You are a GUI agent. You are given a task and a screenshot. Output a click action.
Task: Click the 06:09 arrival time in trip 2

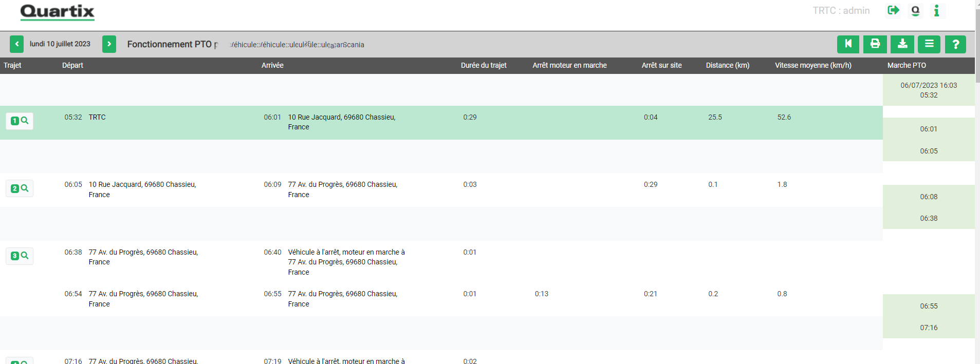(272, 184)
